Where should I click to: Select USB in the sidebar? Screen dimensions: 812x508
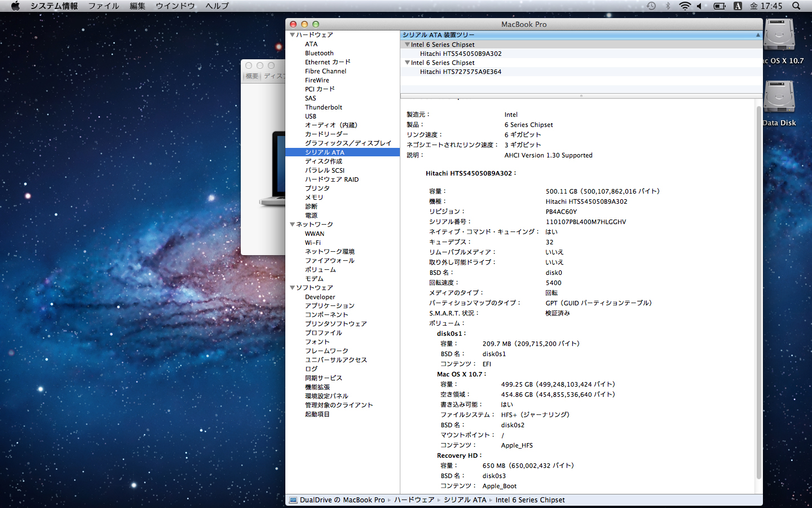pyautogui.click(x=311, y=116)
